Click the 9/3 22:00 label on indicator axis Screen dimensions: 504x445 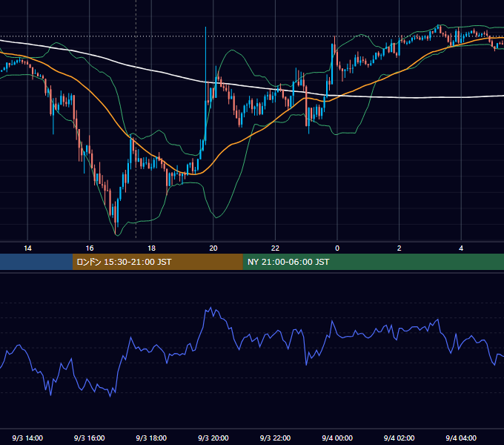(x=275, y=438)
